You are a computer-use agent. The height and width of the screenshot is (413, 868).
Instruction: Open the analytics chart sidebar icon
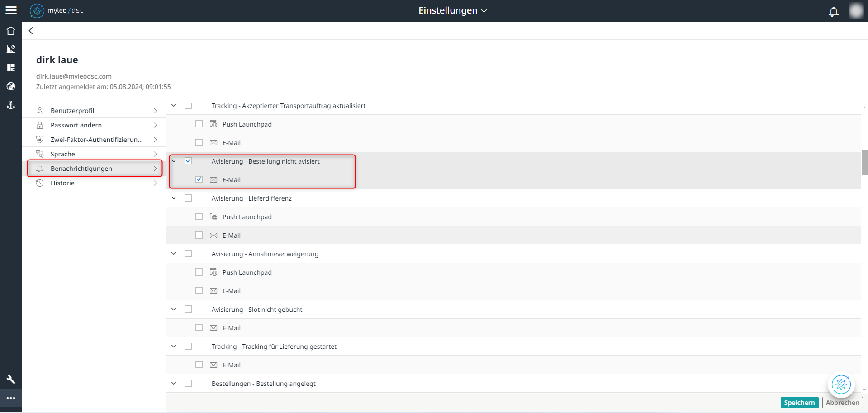click(x=11, y=49)
